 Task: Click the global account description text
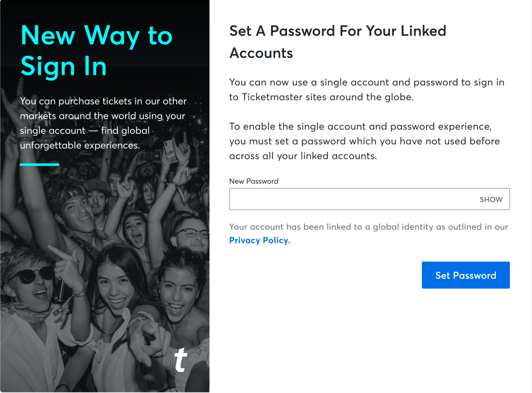(103, 123)
